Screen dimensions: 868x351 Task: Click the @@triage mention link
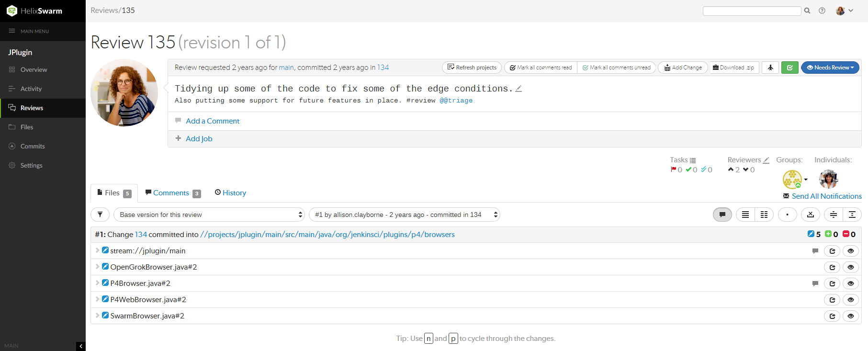click(456, 101)
